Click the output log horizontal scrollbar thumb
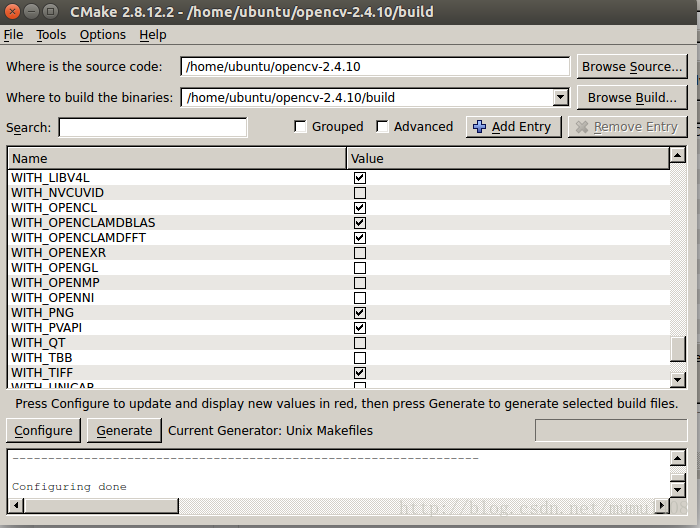Screen dimensions: 700x528 (x=101, y=506)
